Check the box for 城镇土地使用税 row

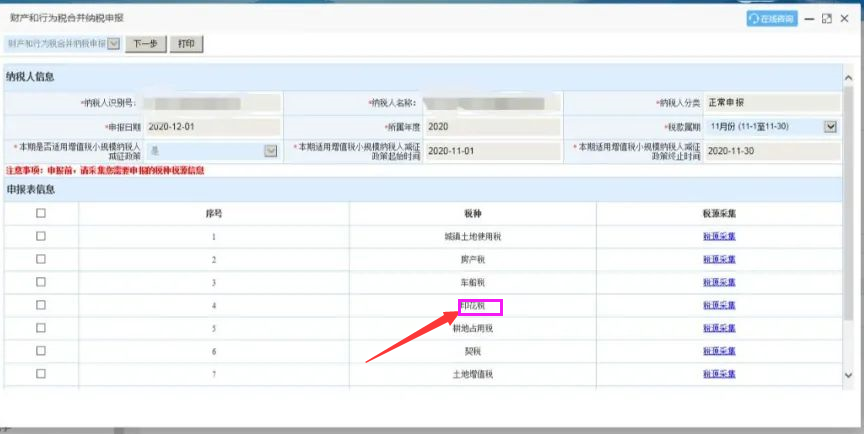[x=41, y=236]
